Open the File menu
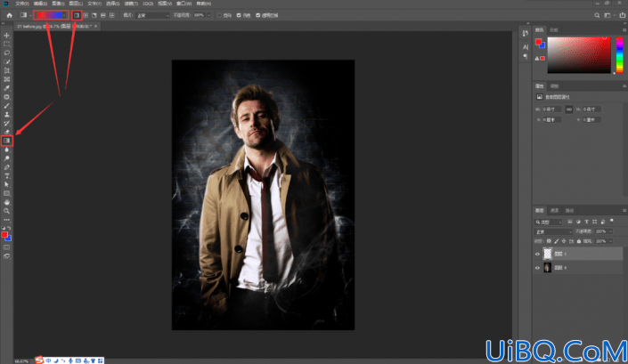The height and width of the screenshot is (364, 628). pyautogui.click(x=21, y=4)
